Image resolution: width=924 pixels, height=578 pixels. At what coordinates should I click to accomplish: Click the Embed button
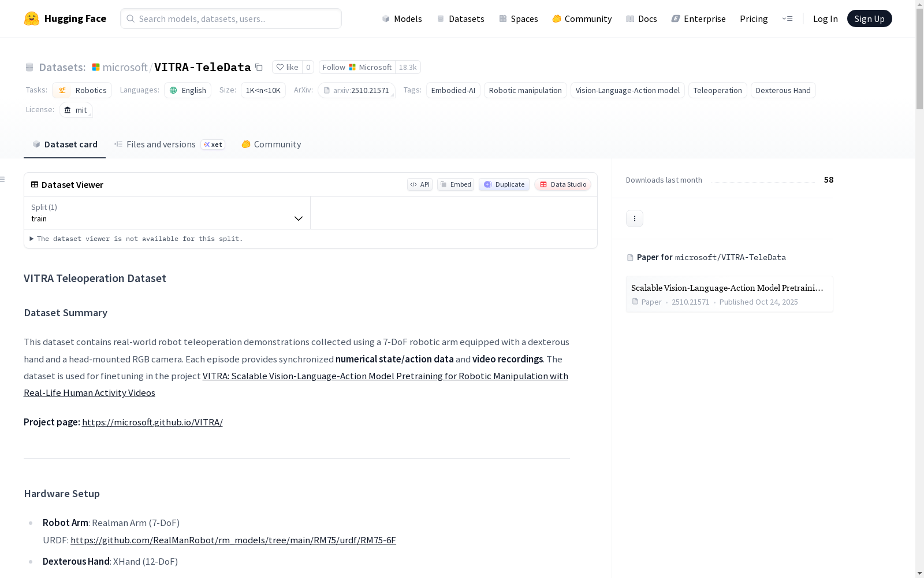tap(456, 184)
